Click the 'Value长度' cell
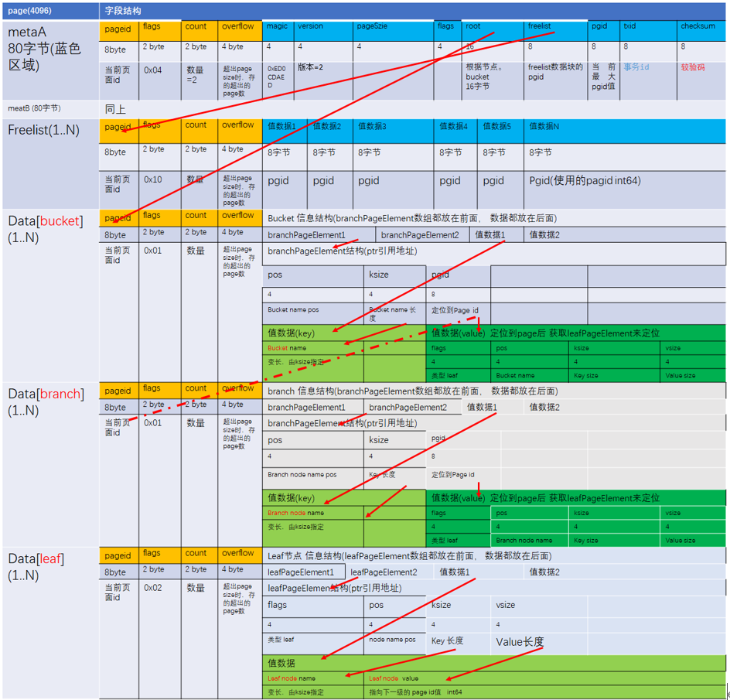 (x=539, y=644)
